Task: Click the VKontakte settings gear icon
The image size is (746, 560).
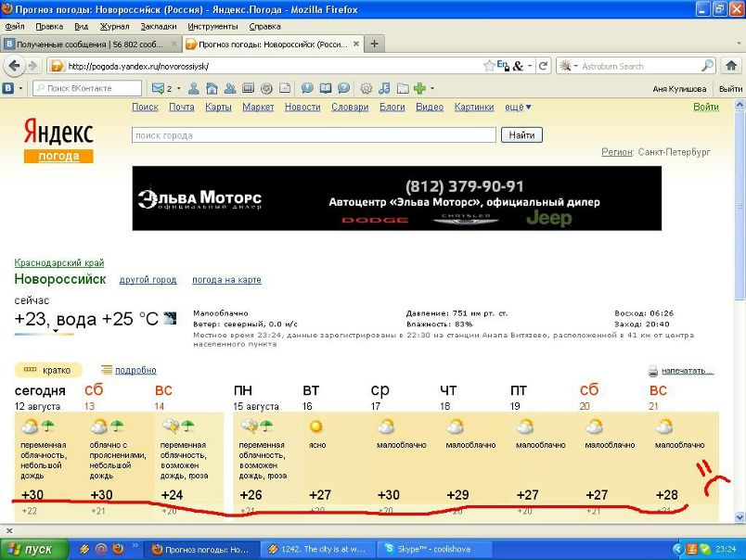Action: coord(366,88)
